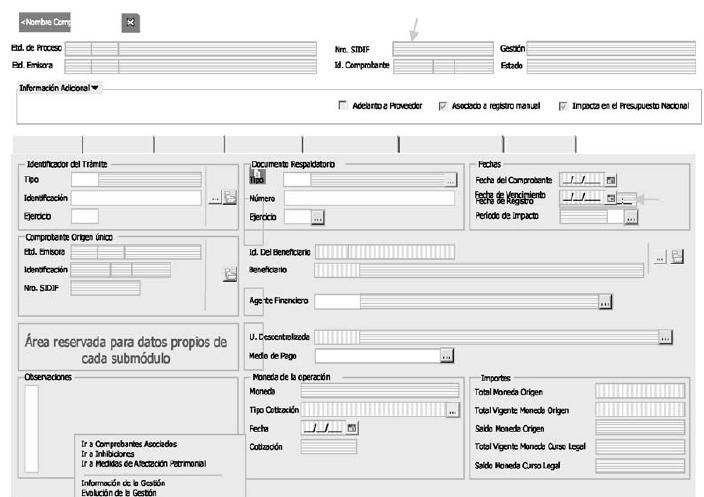The height and width of the screenshot is (497, 704).
Task: Open calendar icon in Moneda de la operación
Action: click(x=352, y=427)
